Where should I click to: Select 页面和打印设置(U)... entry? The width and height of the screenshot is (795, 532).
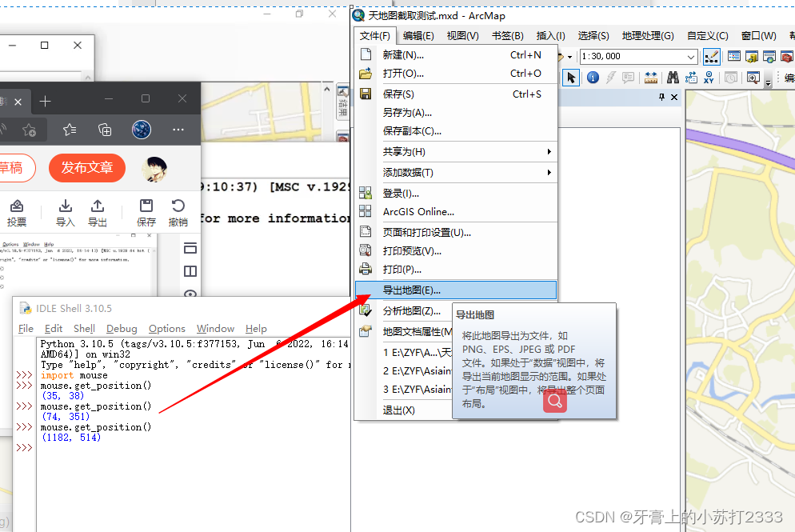[456, 232]
